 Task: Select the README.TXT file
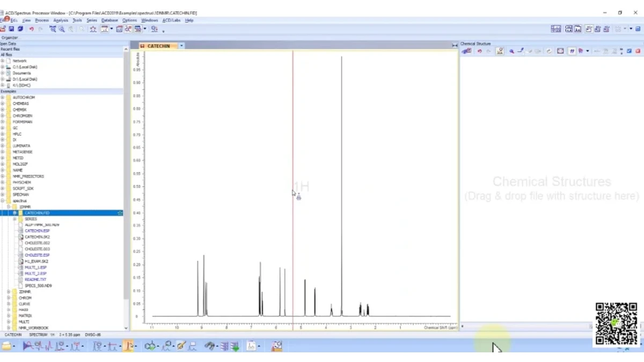[x=35, y=279]
